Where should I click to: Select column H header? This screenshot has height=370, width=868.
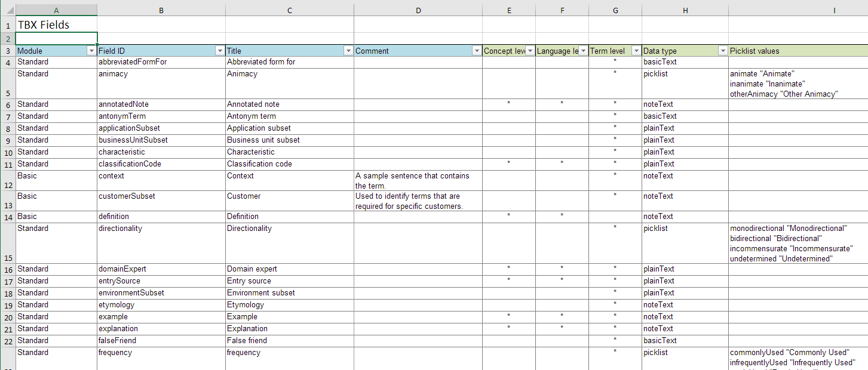(x=685, y=10)
